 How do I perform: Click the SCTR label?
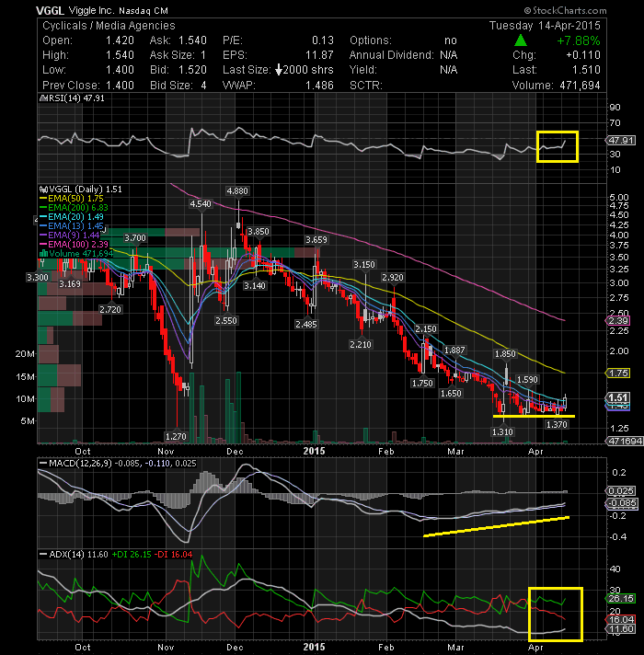pyautogui.click(x=366, y=86)
